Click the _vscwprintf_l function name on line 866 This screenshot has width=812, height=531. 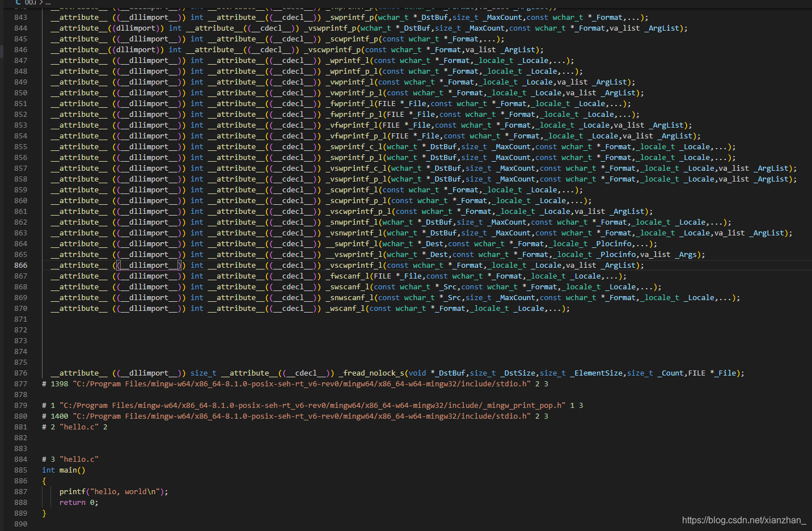354,265
